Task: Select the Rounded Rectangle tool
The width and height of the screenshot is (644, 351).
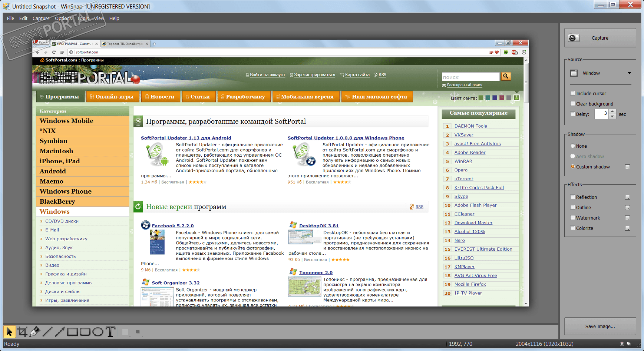Action: click(85, 331)
